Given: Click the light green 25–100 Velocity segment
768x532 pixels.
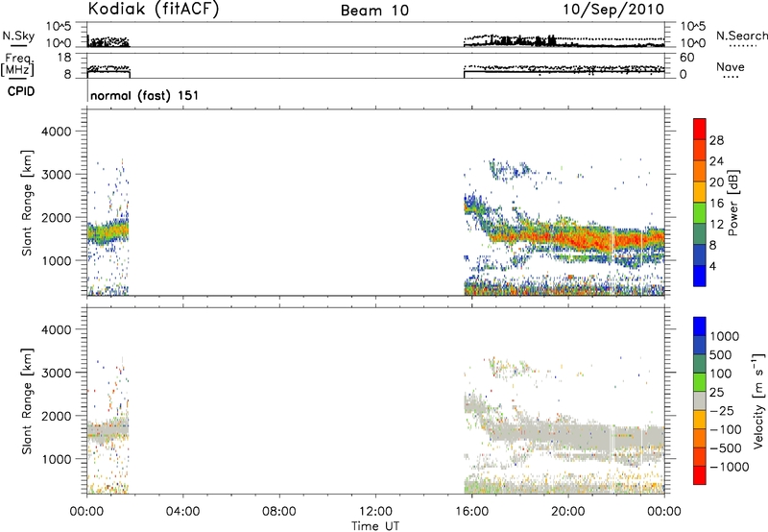Looking at the screenshot, I should click(x=700, y=382).
